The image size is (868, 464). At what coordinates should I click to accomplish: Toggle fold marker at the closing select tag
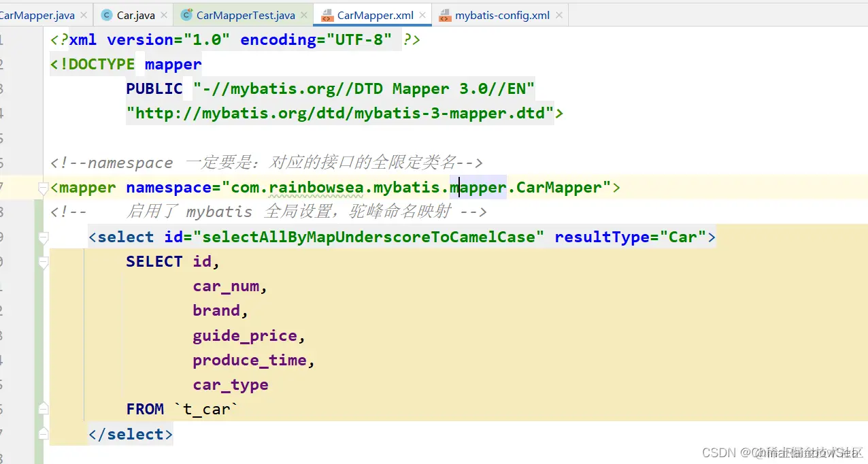click(44, 434)
